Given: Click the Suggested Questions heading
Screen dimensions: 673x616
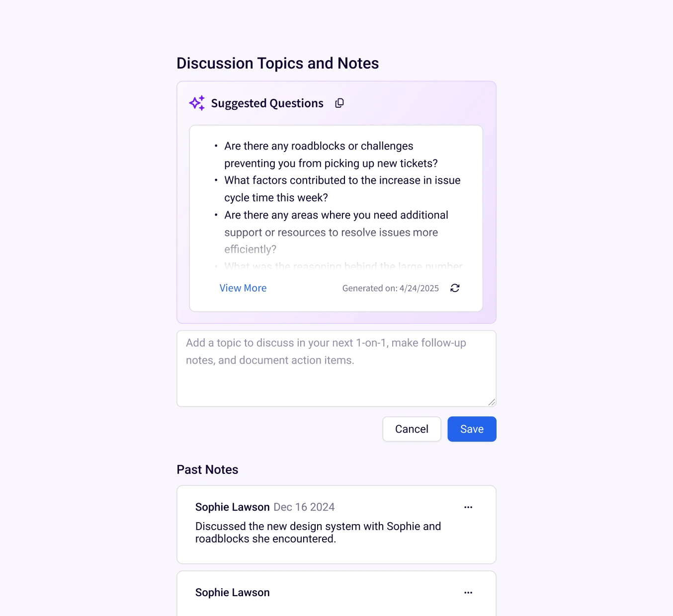Looking at the screenshot, I should (x=267, y=103).
